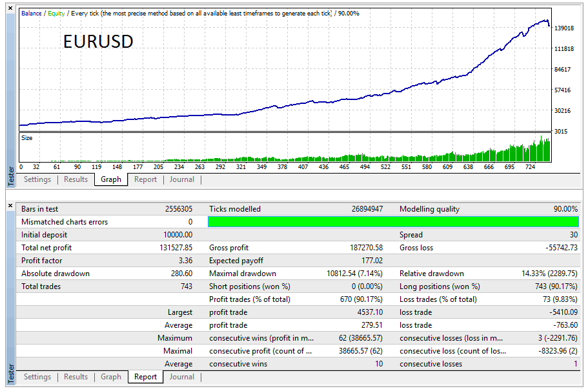This screenshot has width=588, height=391.
Task: Click the Expected payoff label
Action: tap(236, 261)
